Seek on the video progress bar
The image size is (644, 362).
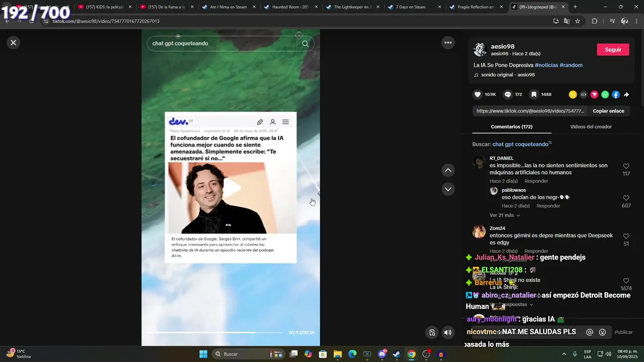(215, 332)
